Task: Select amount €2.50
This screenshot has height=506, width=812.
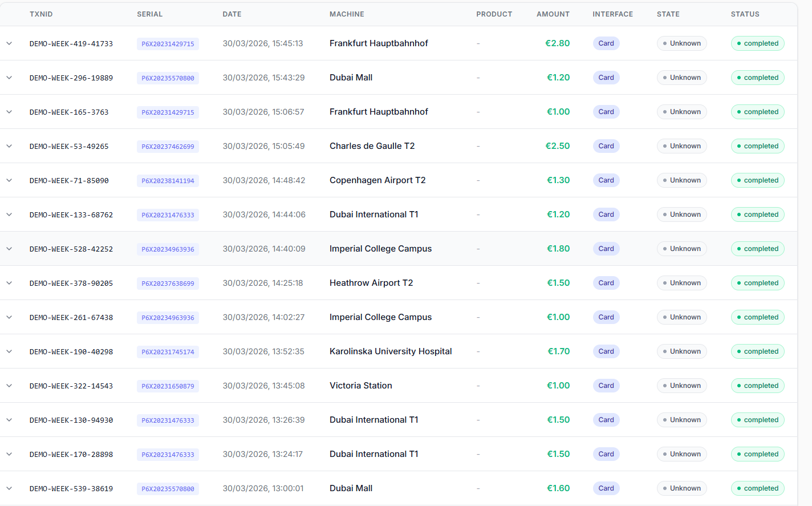Action: [x=558, y=146]
